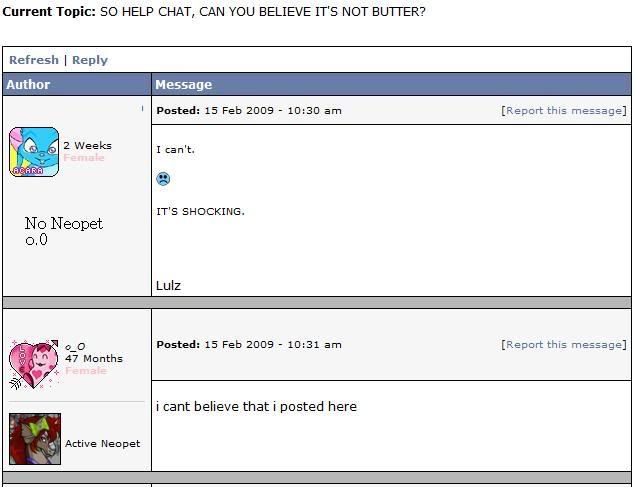634x487 pixels.
Task: Click the 'Lulz' signature text
Action: [168, 286]
